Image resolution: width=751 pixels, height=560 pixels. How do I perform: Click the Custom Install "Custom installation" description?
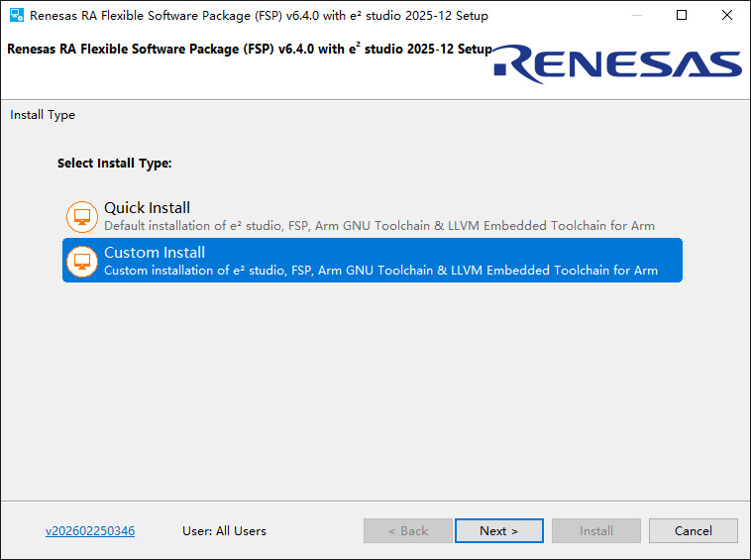tap(380, 271)
